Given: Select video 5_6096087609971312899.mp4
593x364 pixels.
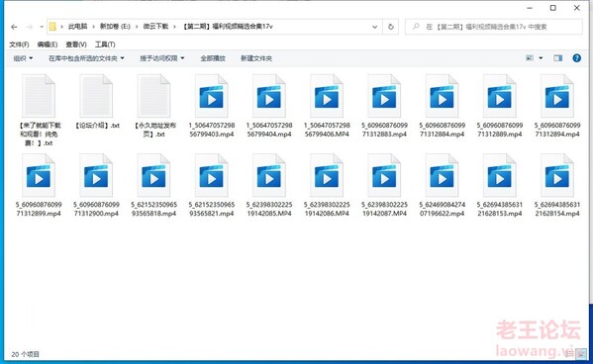Looking at the screenshot, I should (x=39, y=186).
